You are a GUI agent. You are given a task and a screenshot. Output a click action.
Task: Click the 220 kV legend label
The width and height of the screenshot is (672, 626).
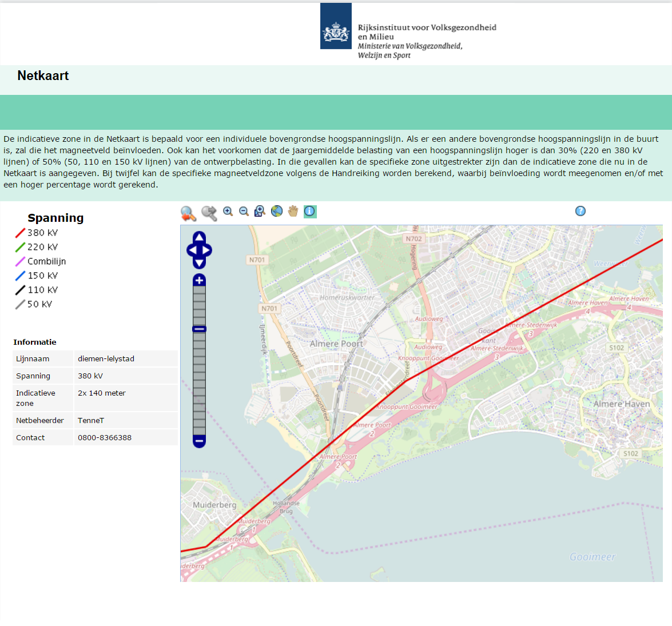pos(42,247)
